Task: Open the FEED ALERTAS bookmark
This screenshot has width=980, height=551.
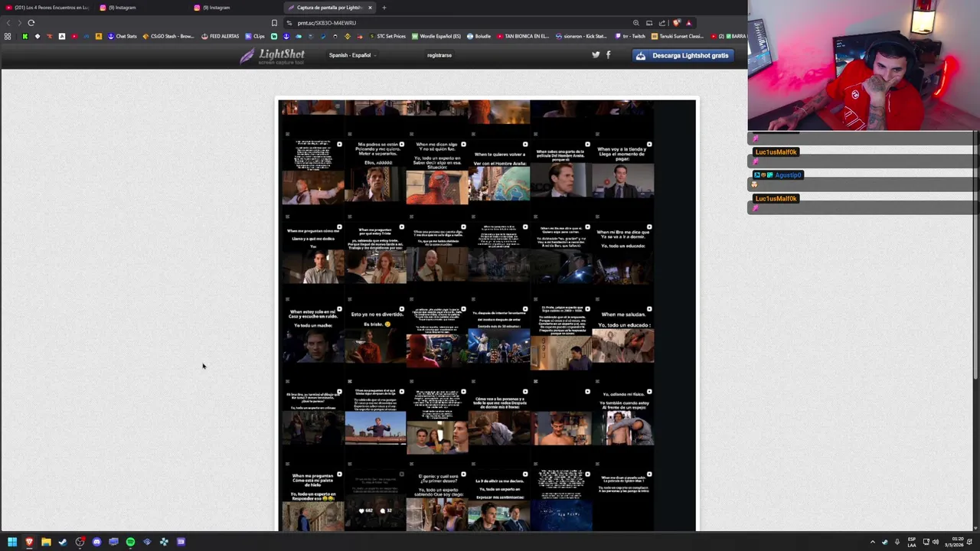Action: 220,36
